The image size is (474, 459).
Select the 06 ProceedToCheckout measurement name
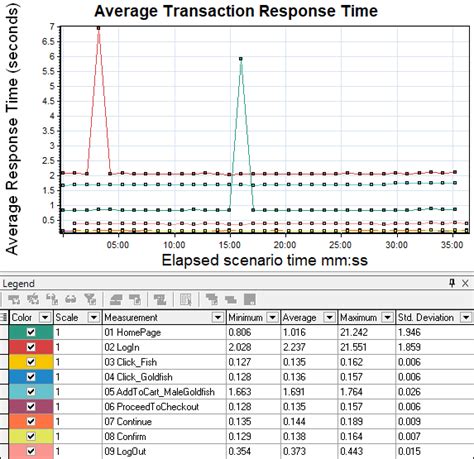pos(152,407)
